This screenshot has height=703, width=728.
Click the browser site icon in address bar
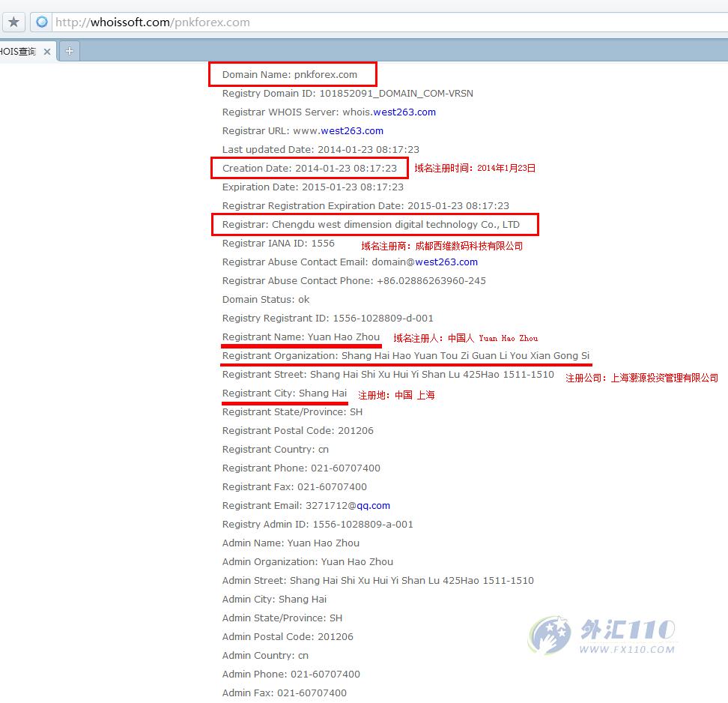tap(41, 22)
